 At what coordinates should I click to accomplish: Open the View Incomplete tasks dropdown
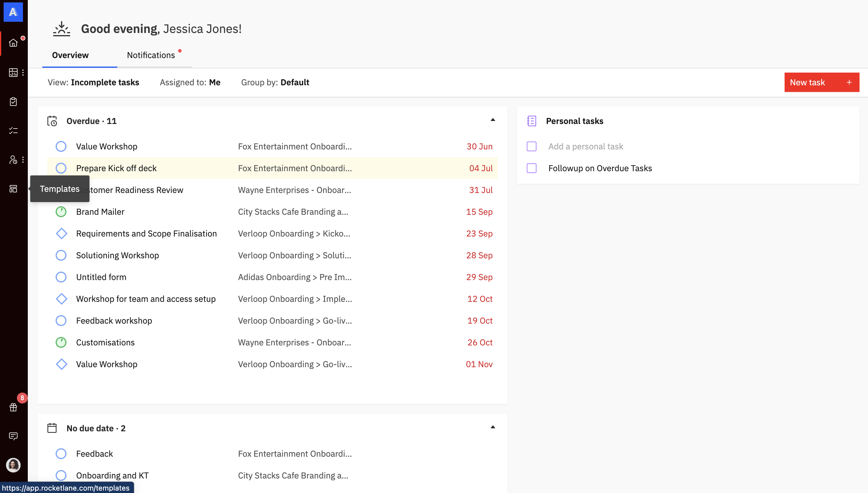93,82
